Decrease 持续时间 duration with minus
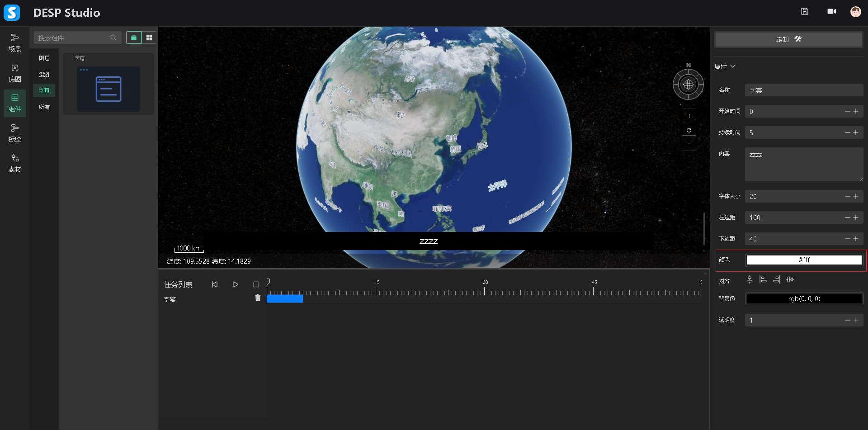This screenshot has width=868, height=430. [x=847, y=132]
